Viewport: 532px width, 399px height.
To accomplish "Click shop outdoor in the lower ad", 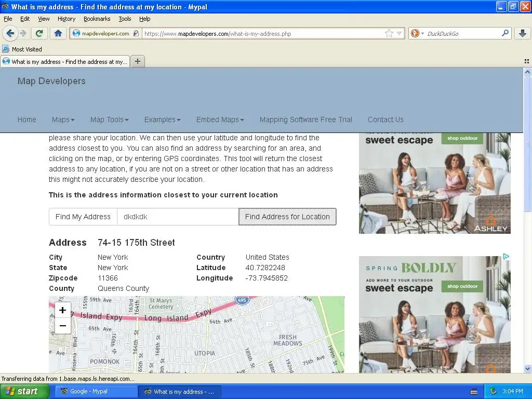I will [462, 286].
